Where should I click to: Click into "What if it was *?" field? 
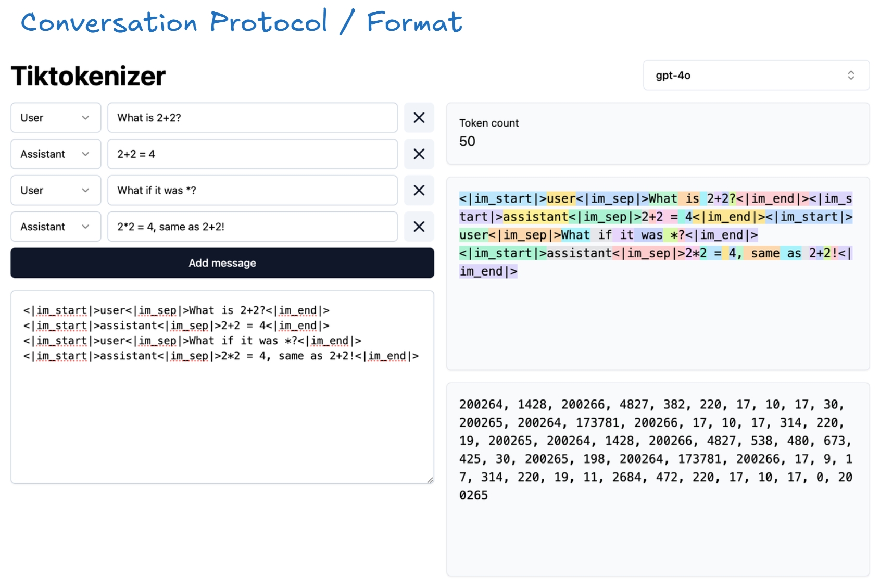click(253, 191)
